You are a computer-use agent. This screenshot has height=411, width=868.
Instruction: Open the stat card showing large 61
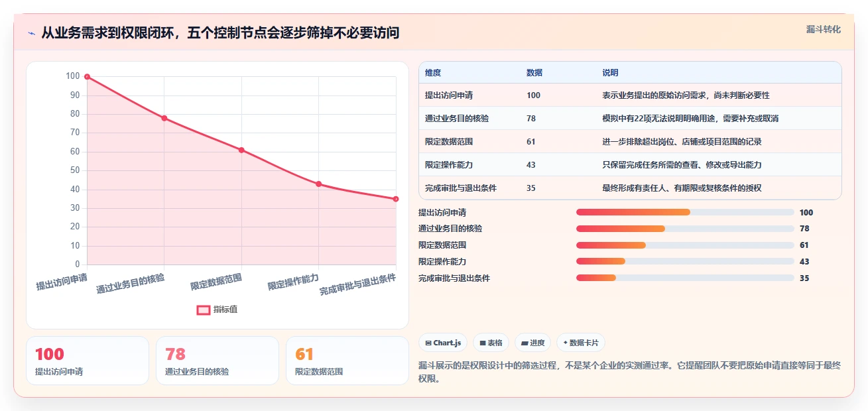[x=347, y=361]
